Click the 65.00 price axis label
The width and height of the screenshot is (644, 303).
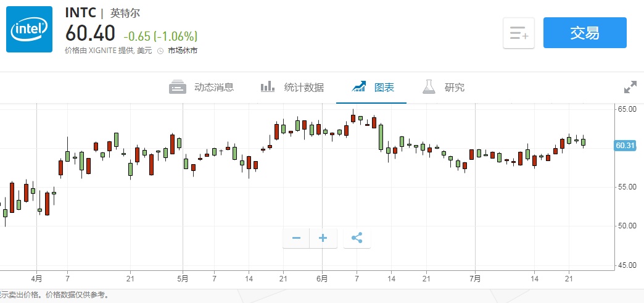(626, 109)
